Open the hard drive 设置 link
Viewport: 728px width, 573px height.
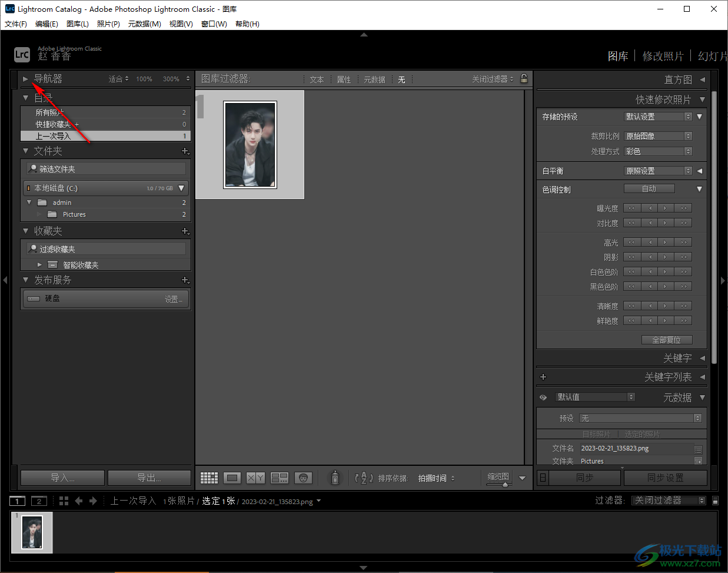tap(174, 299)
